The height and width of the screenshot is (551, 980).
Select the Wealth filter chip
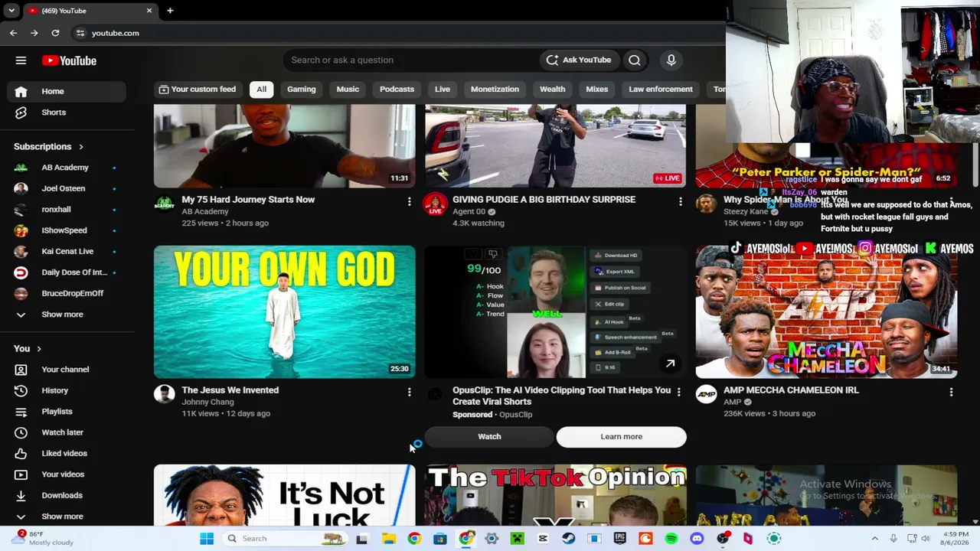tap(552, 90)
